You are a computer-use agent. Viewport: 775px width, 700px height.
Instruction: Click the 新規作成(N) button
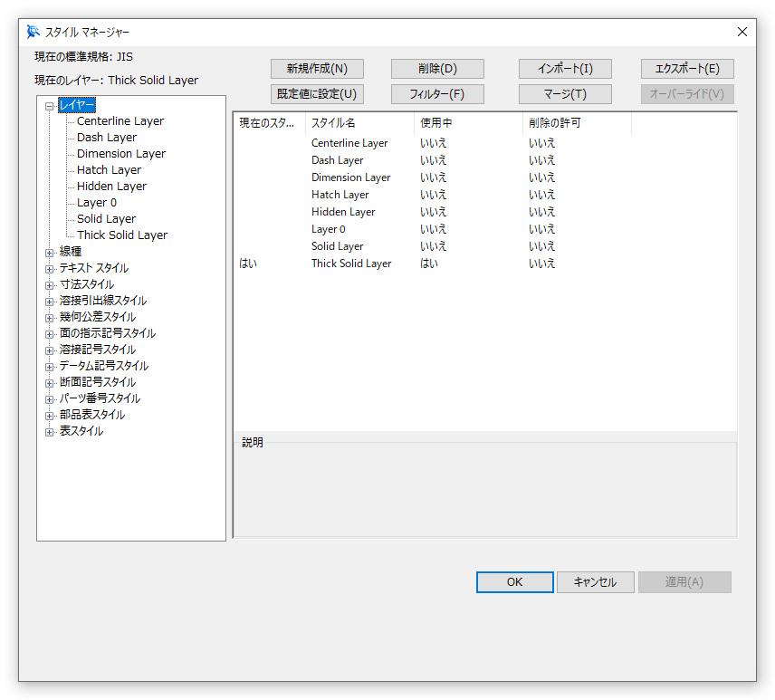[317, 69]
